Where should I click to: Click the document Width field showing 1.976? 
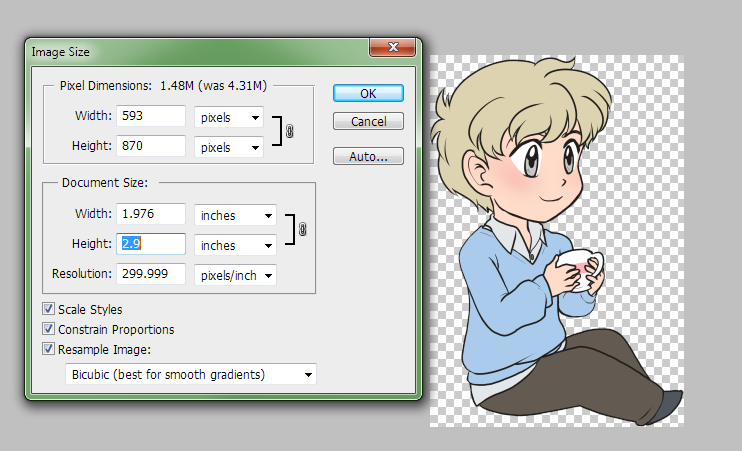click(151, 214)
